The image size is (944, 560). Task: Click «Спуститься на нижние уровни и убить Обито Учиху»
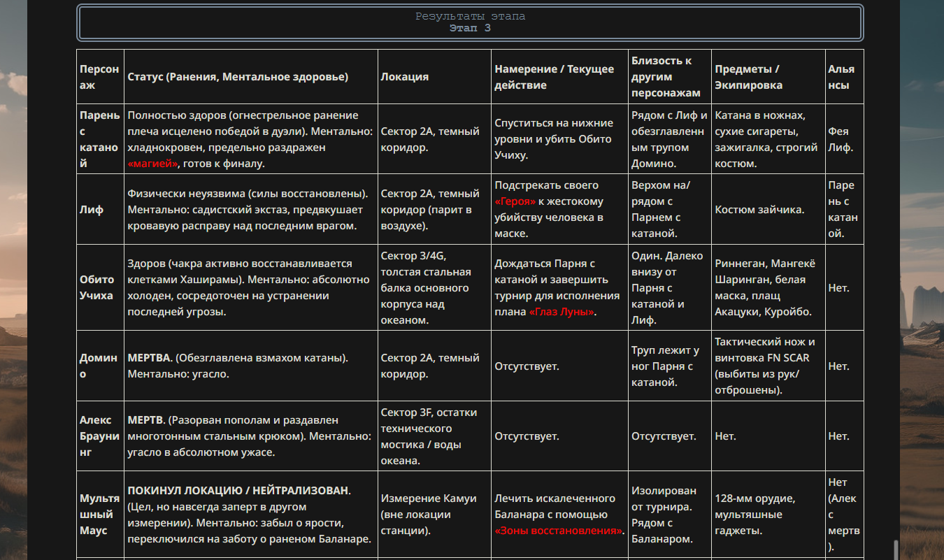(x=560, y=139)
